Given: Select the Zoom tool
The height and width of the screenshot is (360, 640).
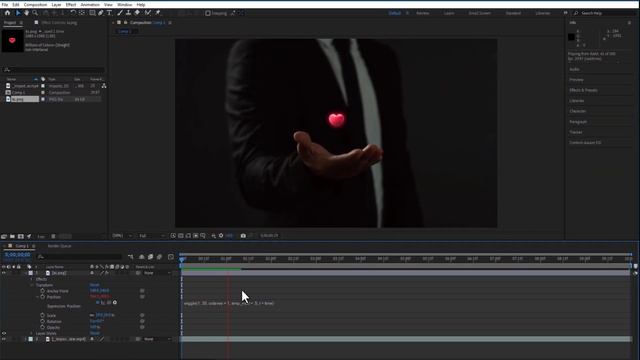Looking at the screenshot, I should [35, 13].
